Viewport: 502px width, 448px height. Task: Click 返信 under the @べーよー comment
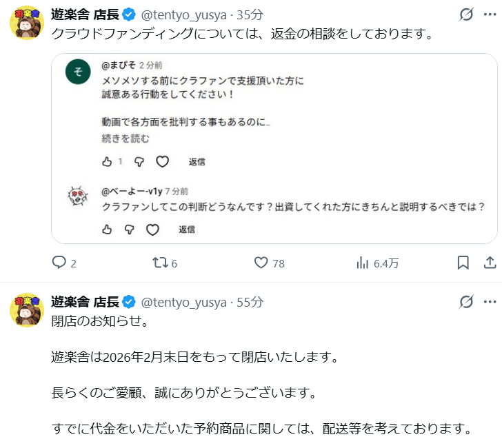coord(187,230)
